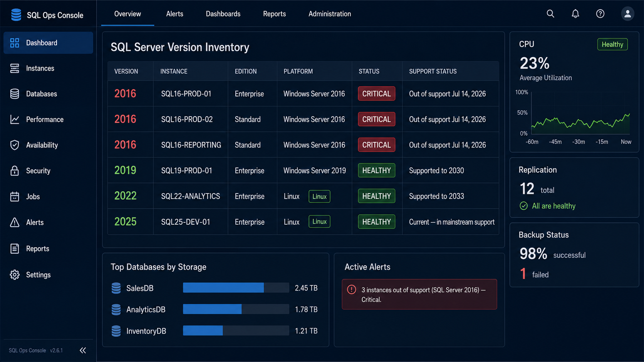The image size is (644, 362).
Task: Click the SalesDB storage bar
Action: (236, 288)
